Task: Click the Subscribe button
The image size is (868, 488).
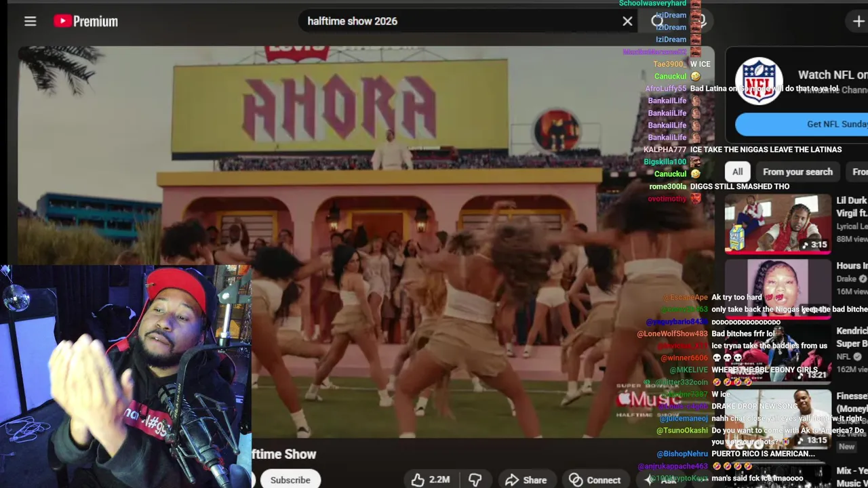Action: tap(290, 480)
